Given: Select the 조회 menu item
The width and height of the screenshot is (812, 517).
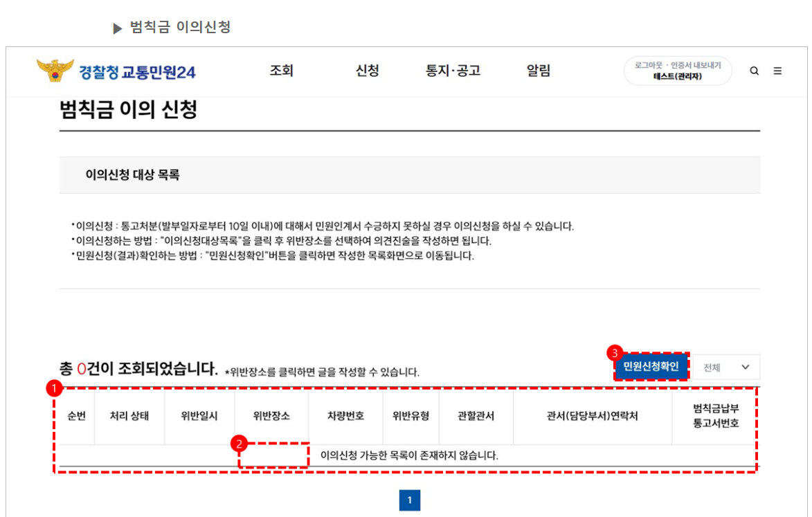Looking at the screenshot, I should pyautogui.click(x=281, y=71).
